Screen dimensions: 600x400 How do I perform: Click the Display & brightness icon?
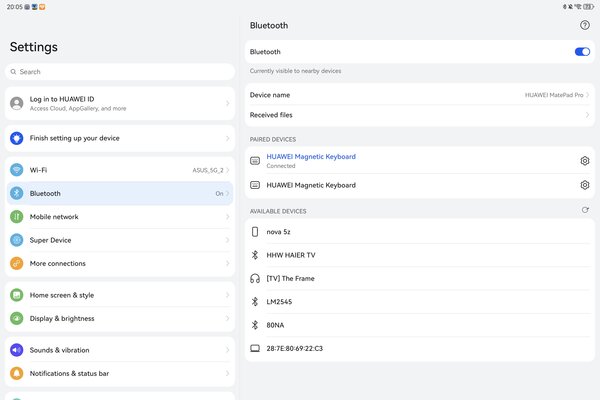(x=16, y=318)
